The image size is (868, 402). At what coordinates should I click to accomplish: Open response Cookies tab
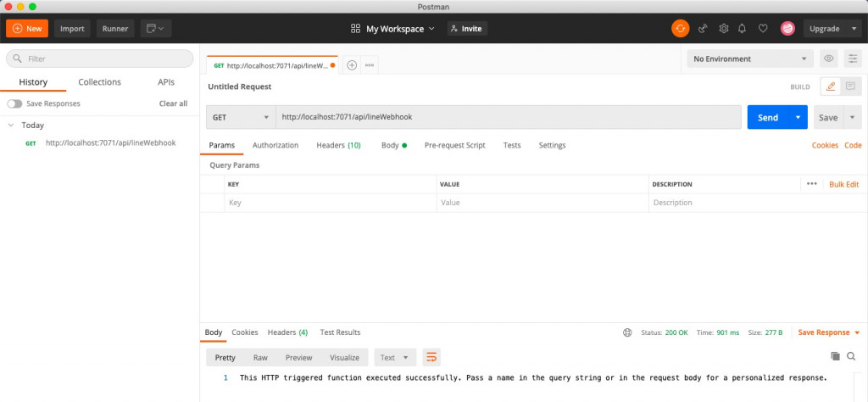coord(245,332)
